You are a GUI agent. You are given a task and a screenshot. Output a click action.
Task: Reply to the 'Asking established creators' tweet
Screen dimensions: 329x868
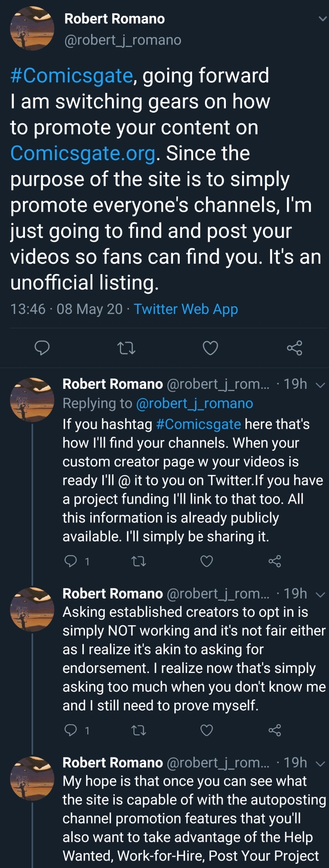[77, 730]
